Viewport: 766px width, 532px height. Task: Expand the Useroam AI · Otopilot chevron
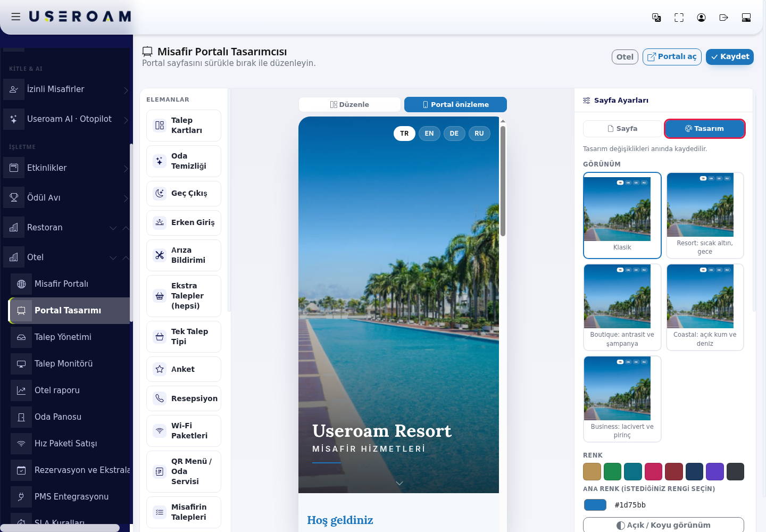(126, 120)
